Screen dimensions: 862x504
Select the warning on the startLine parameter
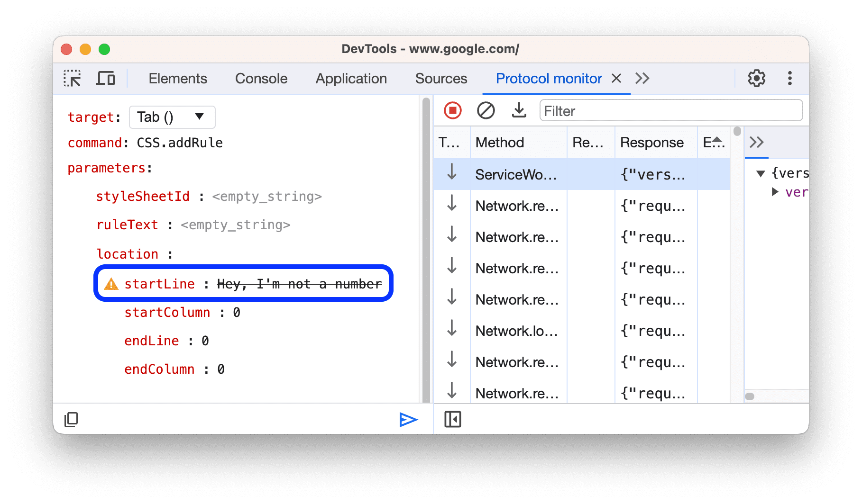point(110,283)
